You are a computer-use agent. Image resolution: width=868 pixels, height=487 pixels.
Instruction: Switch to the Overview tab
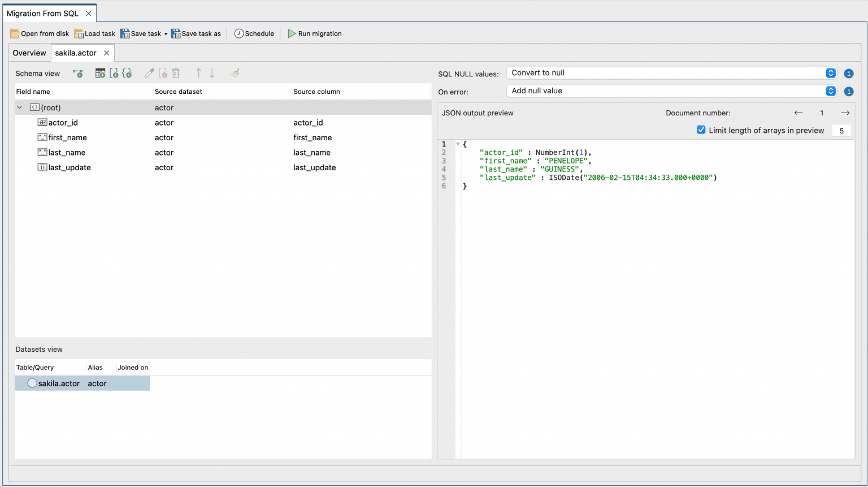[x=29, y=53]
